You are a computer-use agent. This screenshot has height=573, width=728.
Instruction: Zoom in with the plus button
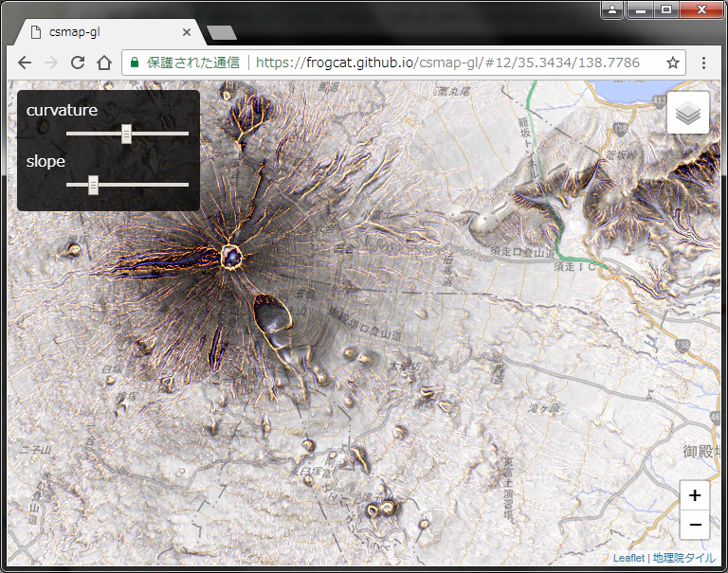pyautogui.click(x=695, y=495)
